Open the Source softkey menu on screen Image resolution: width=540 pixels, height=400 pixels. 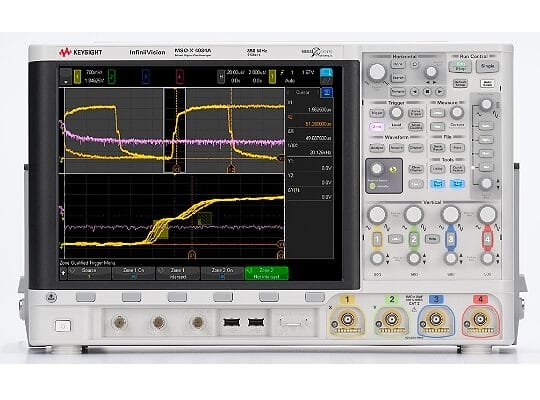[x=89, y=273]
